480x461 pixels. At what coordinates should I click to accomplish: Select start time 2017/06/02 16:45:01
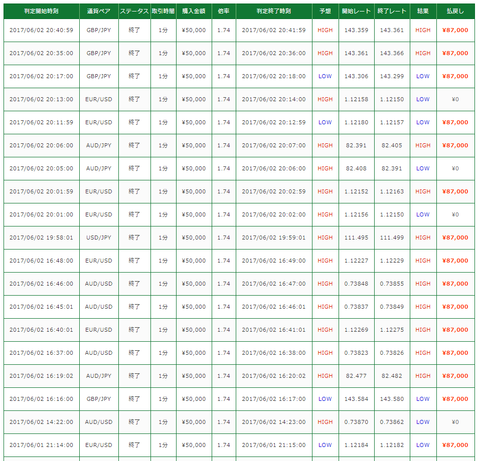pyautogui.click(x=41, y=307)
